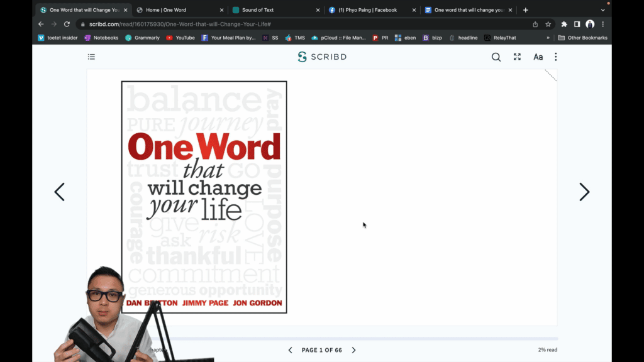Image resolution: width=644 pixels, height=362 pixels.
Task: Open the Chrome extensions puzzle icon
Action: [x=564, y=25]
